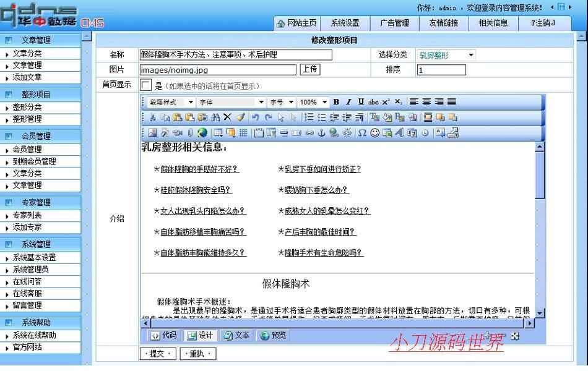Collapse the 会员管理 sidebar section header

[40, 136]
